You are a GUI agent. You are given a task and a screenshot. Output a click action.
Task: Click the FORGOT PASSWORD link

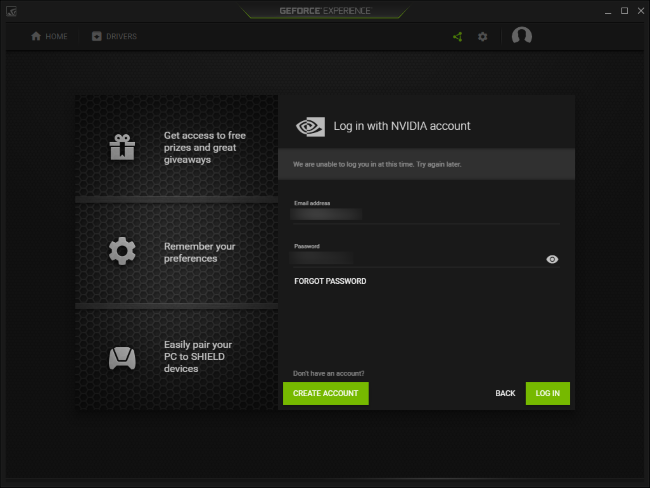click(x=330, y=281)
